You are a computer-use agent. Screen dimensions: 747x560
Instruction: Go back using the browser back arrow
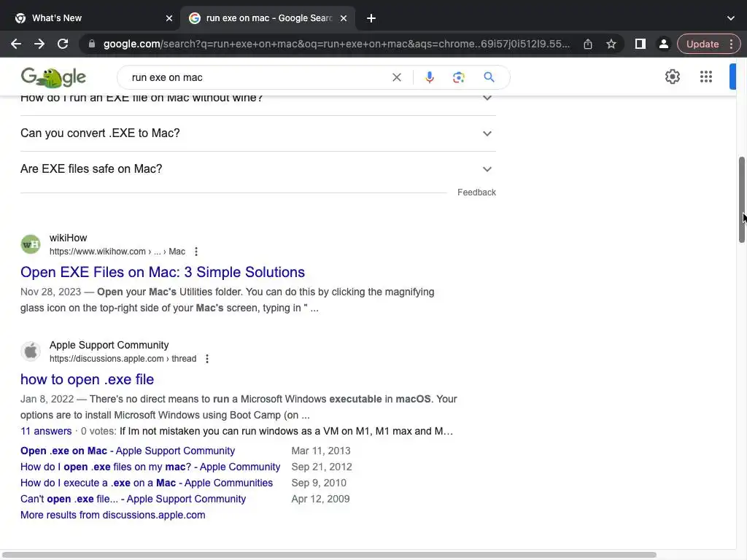16,44
